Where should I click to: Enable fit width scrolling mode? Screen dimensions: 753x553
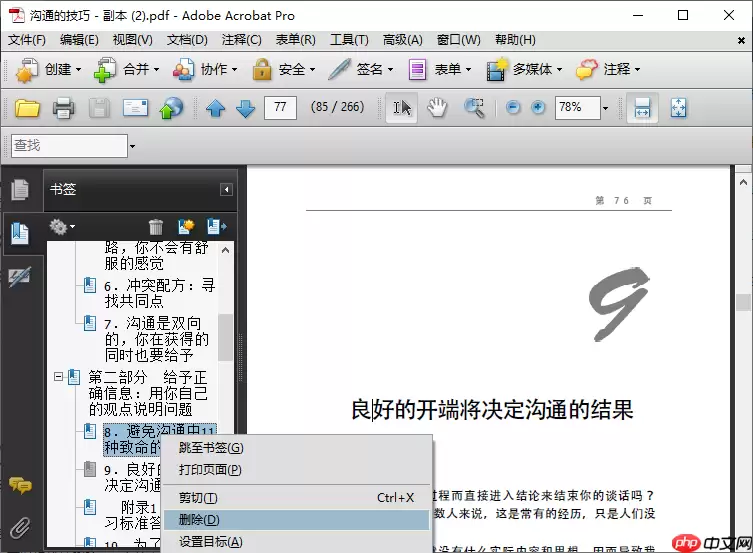[x=642, y=108]
